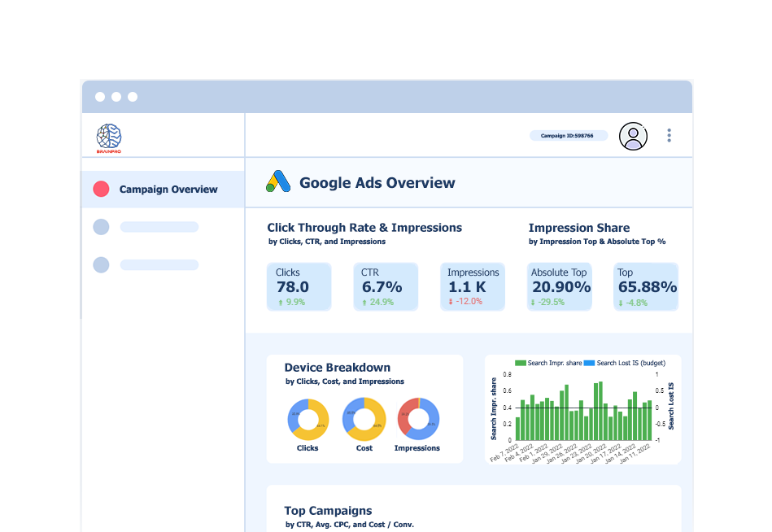Select the Impressions 1.1 K card
This screenshot has height=532, width=772.
(x=473, y=286)
